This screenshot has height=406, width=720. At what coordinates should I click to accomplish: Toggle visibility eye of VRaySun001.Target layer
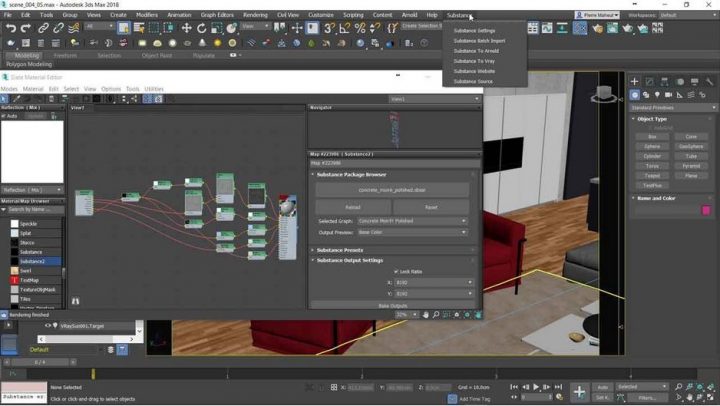click(x=47, y=326)
